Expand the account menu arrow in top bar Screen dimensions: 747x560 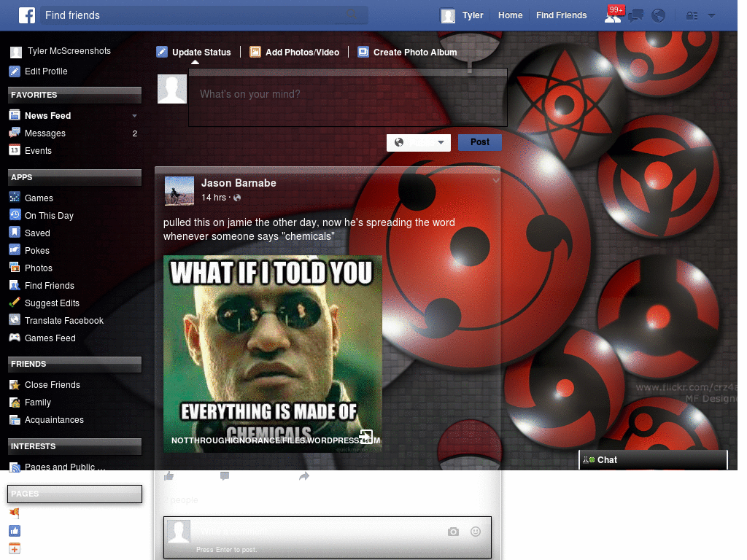pos(712,16)
